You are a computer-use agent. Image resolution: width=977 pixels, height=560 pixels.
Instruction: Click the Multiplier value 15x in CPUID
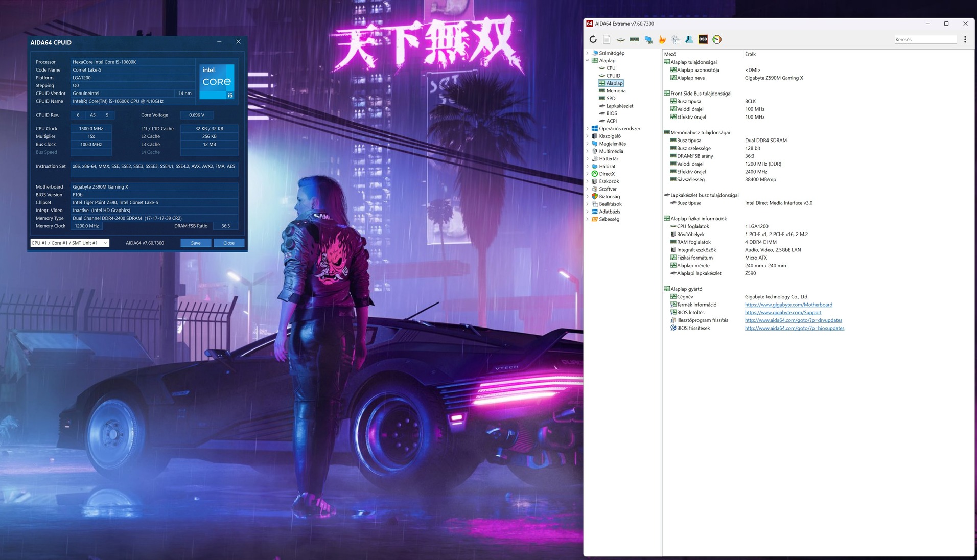(91, 136)
